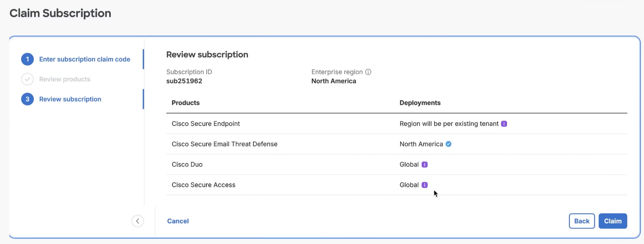The image size is (644, 244).
Task: Click the Subscription ID label
Action: [x=189, y=72]
